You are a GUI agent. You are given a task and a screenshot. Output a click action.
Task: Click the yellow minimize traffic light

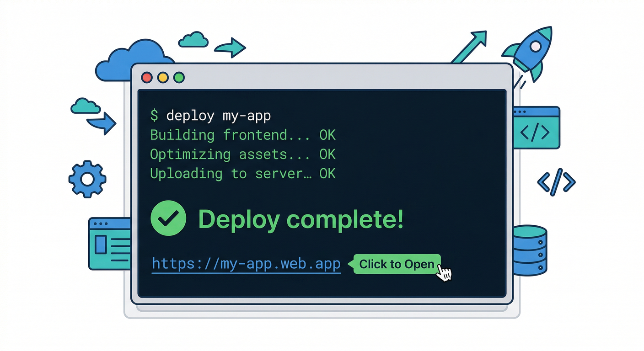point(162,77)
